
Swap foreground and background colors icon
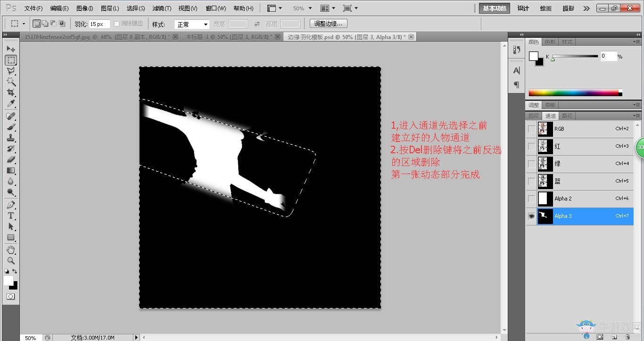click(x=15, y=271)
